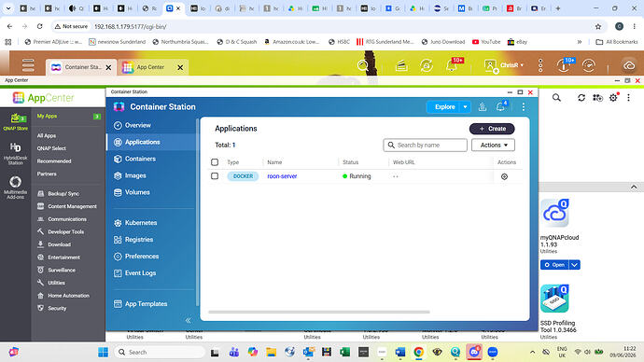The image size is (644, 362).
Task: Tick the roon-server row checkbox
Action: tap(215, 176)
